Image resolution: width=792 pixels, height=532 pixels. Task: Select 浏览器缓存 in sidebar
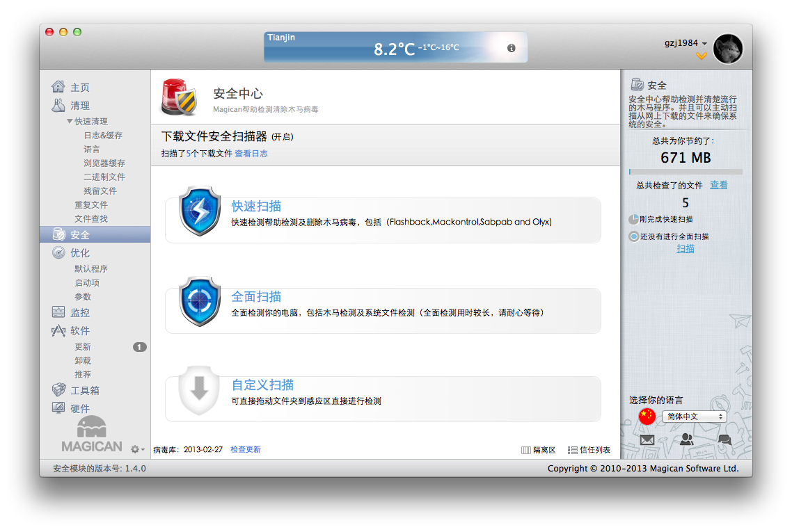click(104, 163)
